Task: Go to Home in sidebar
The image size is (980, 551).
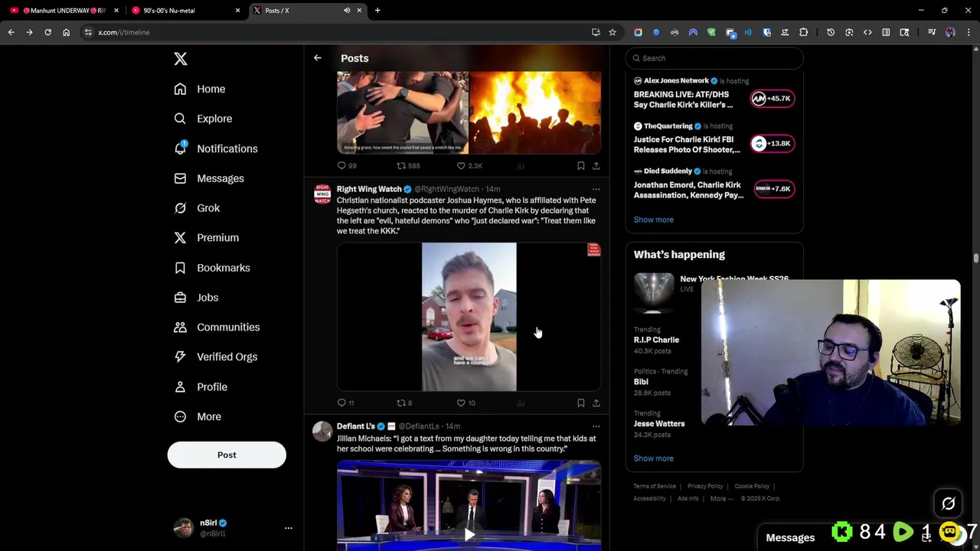Action: [200, 89]
